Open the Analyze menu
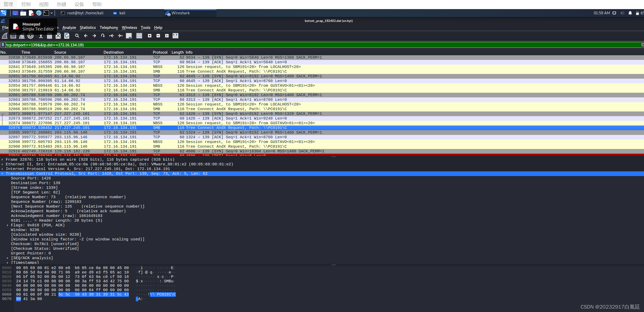The image size is (644, 312). pyautogui.click(x=69, y=28)
